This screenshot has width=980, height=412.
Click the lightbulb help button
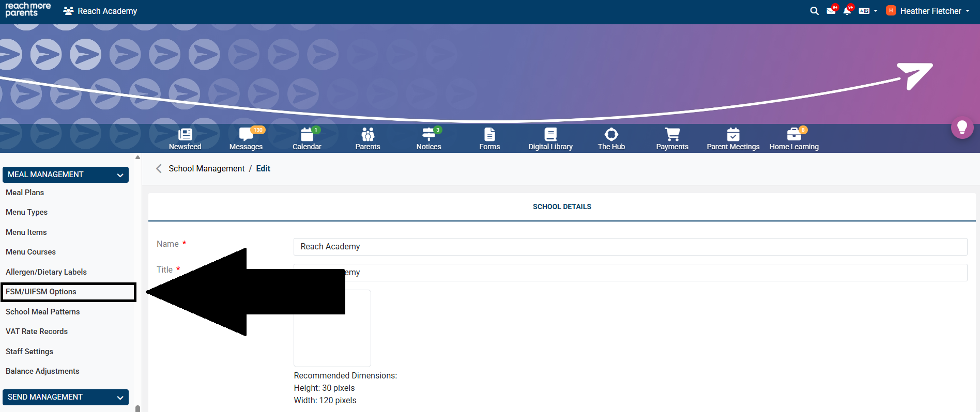pos(962,127)
